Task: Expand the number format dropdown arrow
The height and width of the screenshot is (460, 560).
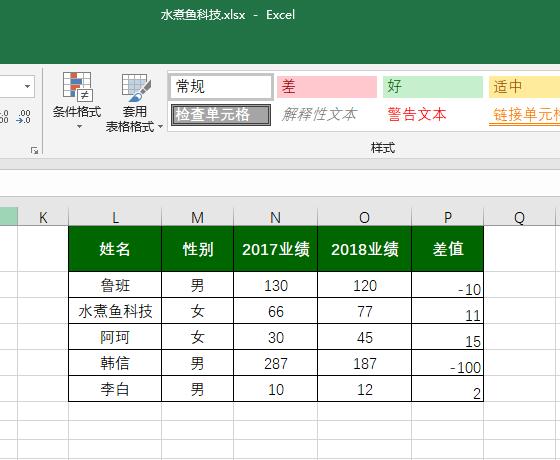Action: click(28, 86)
